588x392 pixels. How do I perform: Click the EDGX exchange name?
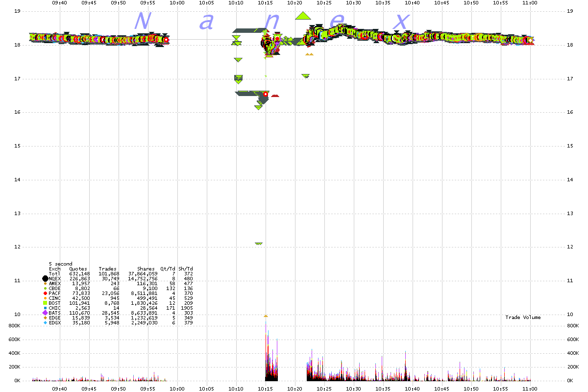[x=55, y=323]
